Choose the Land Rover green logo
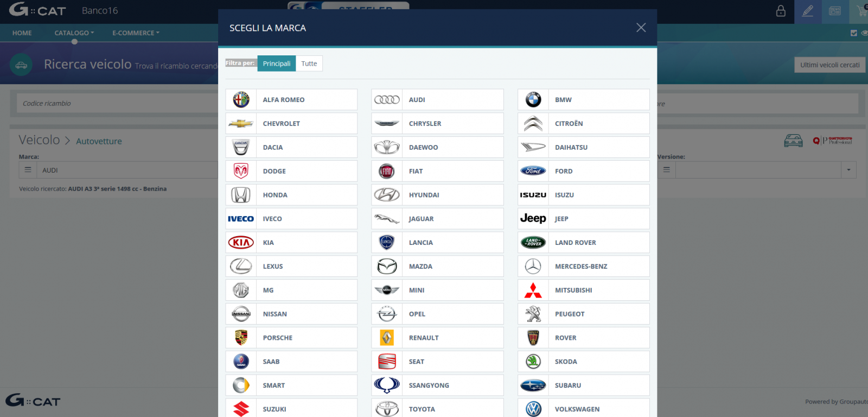868x417 pixels. point(533,242)
